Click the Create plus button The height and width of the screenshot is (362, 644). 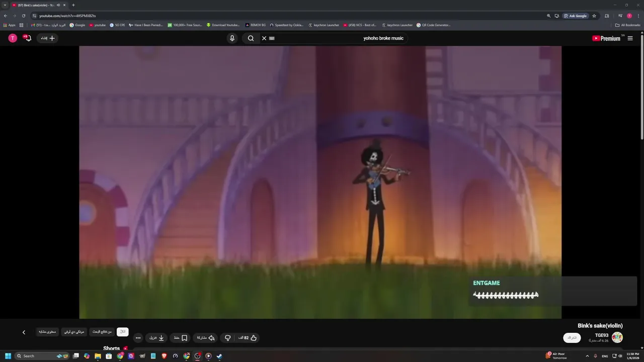(48, 38)
